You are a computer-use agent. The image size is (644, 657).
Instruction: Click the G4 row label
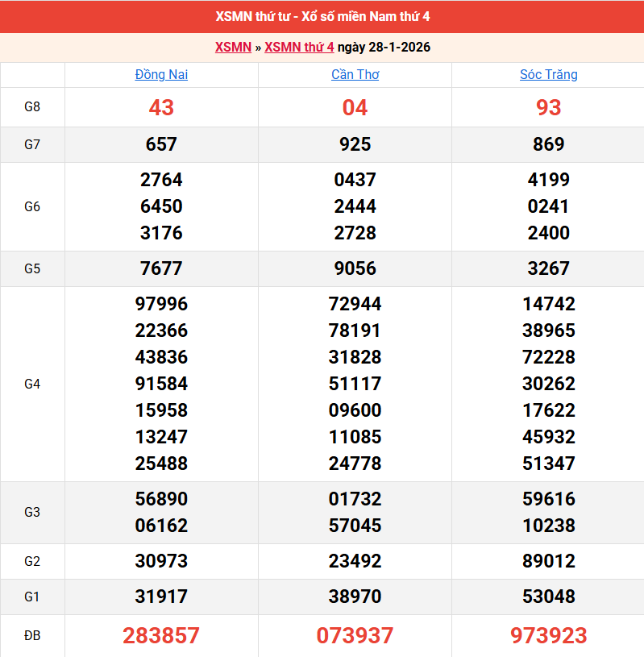[x=32, y=384]
